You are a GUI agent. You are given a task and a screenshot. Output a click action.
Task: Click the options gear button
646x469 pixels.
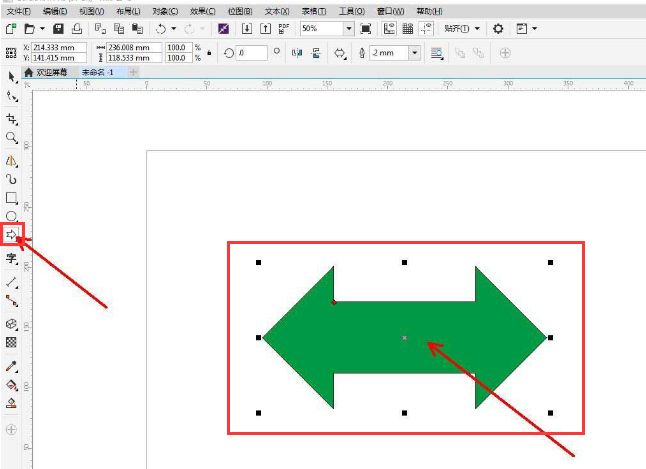click(497, 29)
